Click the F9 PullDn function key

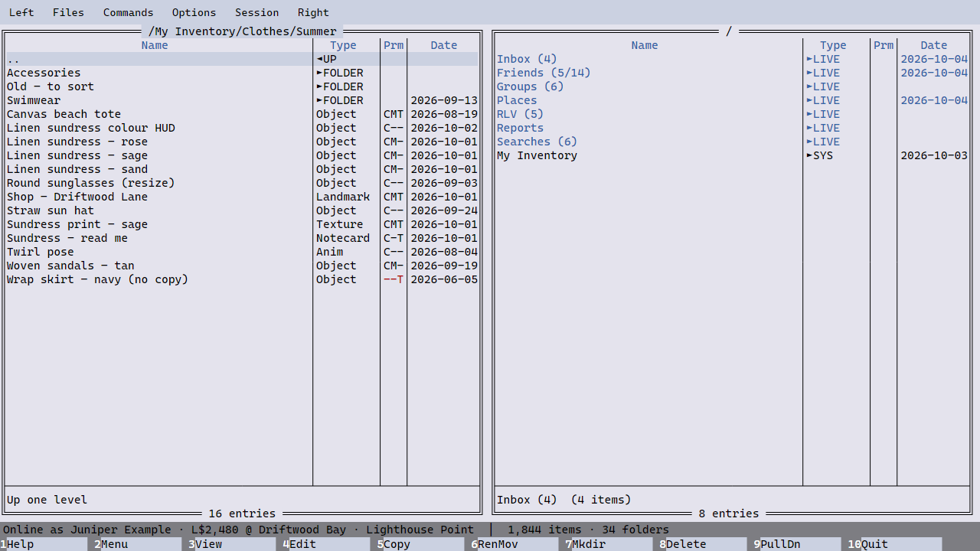tap(795, 544)
